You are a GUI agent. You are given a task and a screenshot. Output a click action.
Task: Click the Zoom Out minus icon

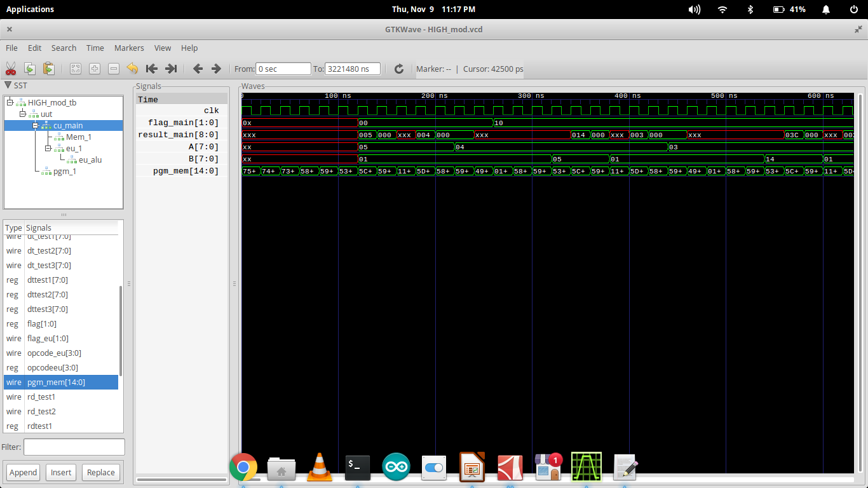click(x=114, y=69)
